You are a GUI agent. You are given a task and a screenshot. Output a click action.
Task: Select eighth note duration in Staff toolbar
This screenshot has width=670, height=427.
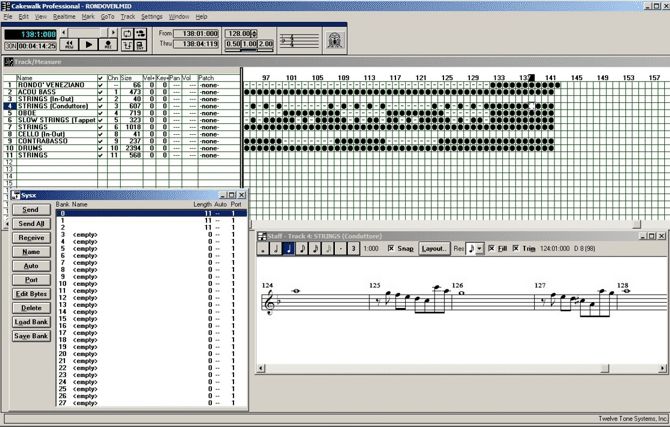pyautogui.click(x=302, y=248)
